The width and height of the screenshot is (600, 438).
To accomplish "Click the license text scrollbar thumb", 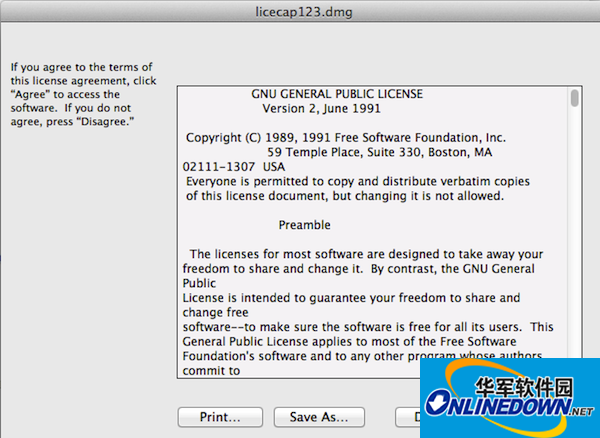I will click(x=574, y=98).
